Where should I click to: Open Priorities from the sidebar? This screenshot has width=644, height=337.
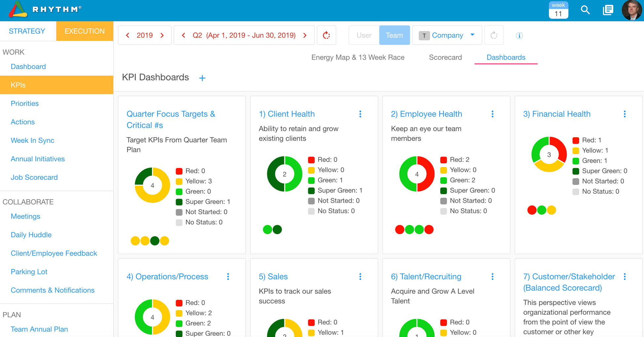[x=24, y=103]
